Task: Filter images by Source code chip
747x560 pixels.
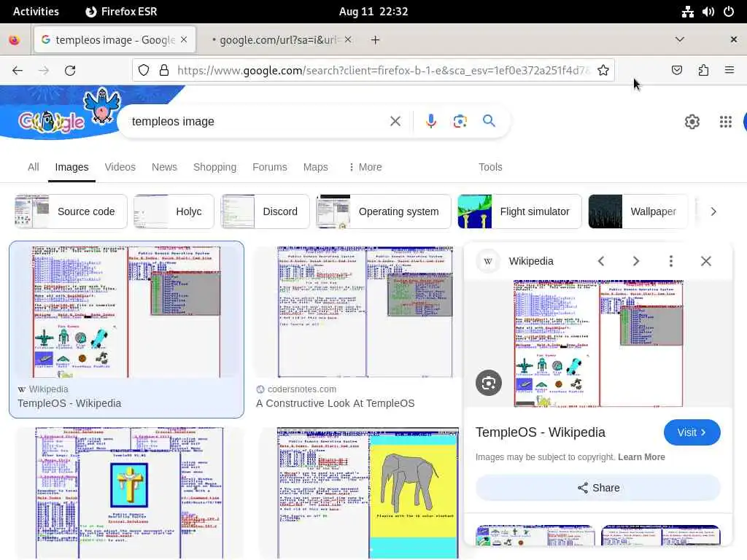Action: (71, 211)
